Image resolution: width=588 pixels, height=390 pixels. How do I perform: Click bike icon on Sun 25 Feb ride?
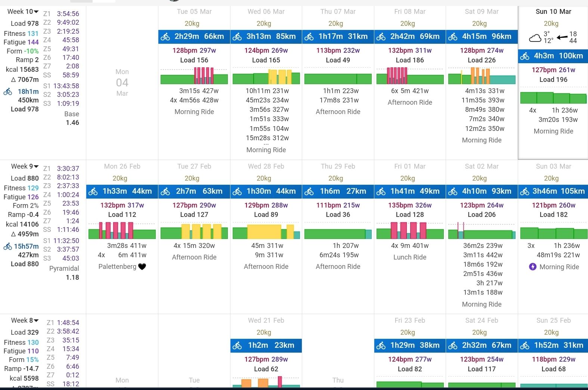pyautogui.click(x=525, y=346)
